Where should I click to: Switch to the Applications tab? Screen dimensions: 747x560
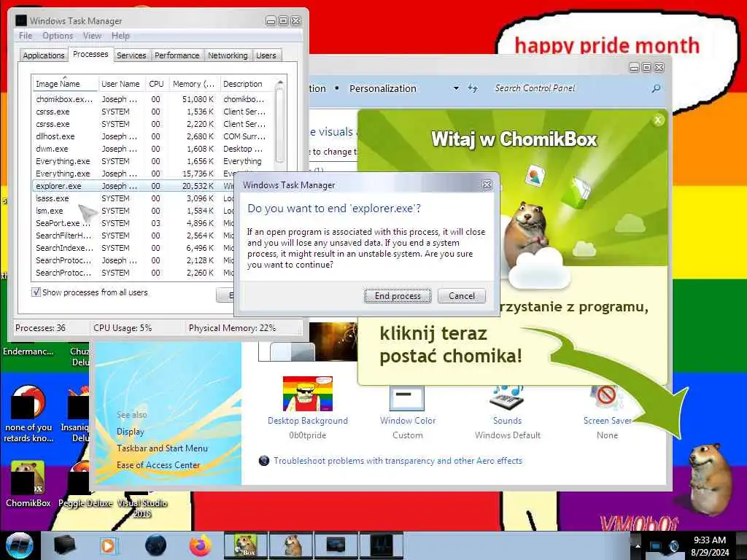point(43,55)
